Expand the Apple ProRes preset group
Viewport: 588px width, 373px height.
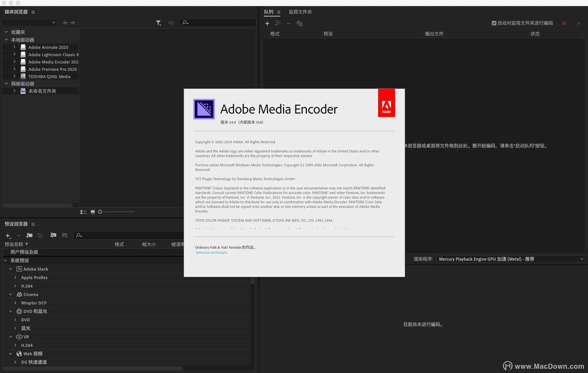point(15,277)
